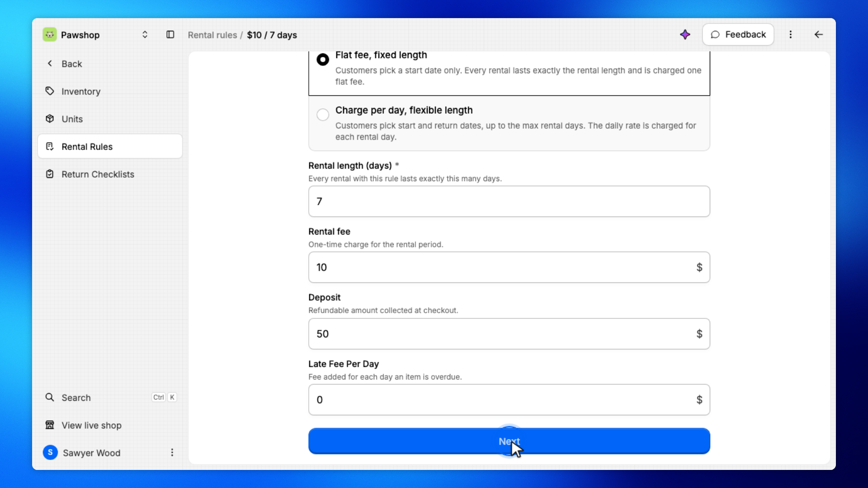Toggle the sidebar panel icon
The width and height of the screenshot is (868, 488).
[170, 34]
